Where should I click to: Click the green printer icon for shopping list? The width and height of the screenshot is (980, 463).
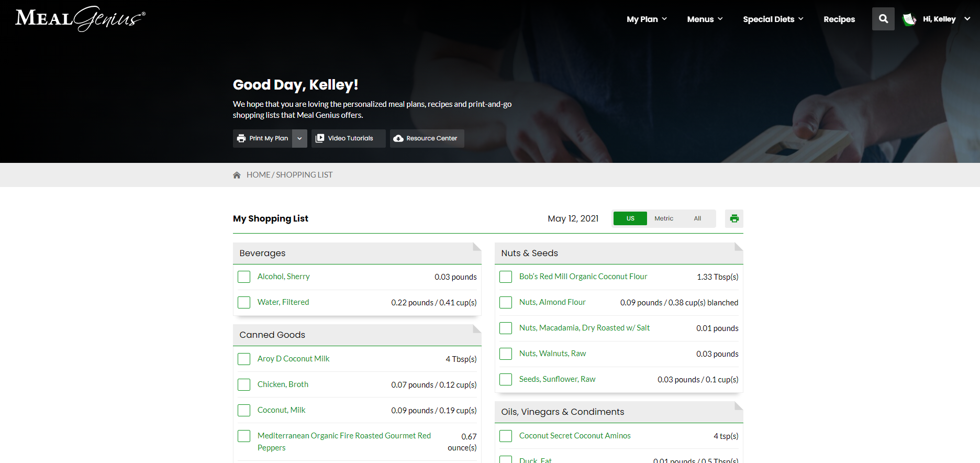click(x=734, y=218)
